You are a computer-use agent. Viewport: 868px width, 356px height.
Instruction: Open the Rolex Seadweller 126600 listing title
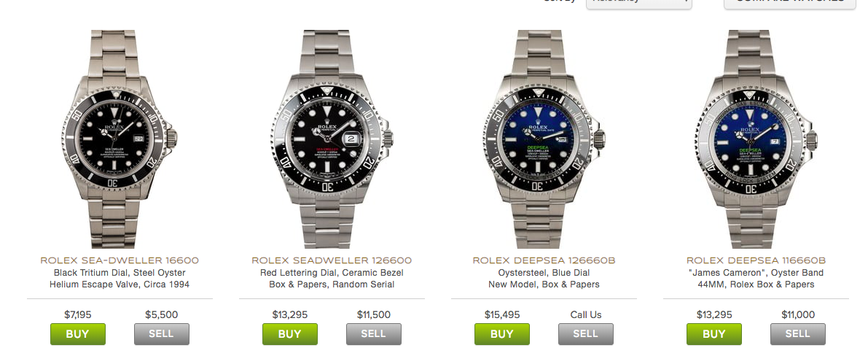click(x=332, y=260)
